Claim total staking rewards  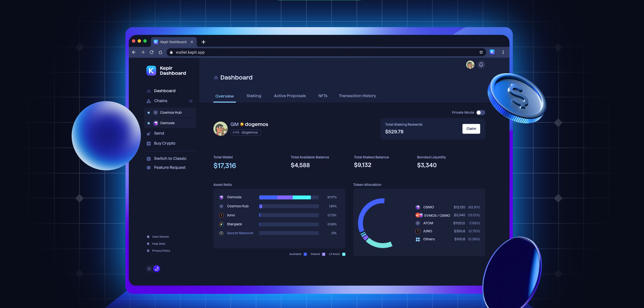pos(471,129)
